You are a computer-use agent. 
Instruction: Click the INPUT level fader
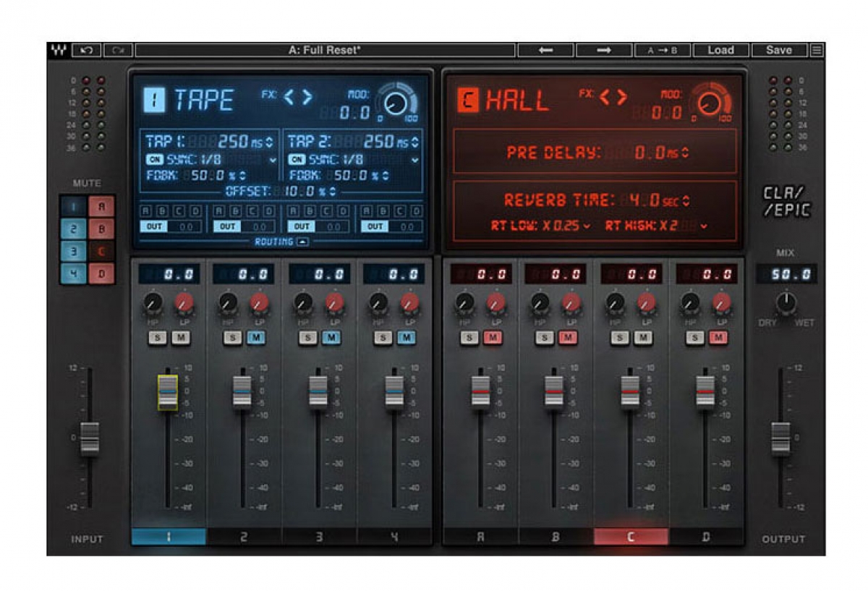[90, 438]
